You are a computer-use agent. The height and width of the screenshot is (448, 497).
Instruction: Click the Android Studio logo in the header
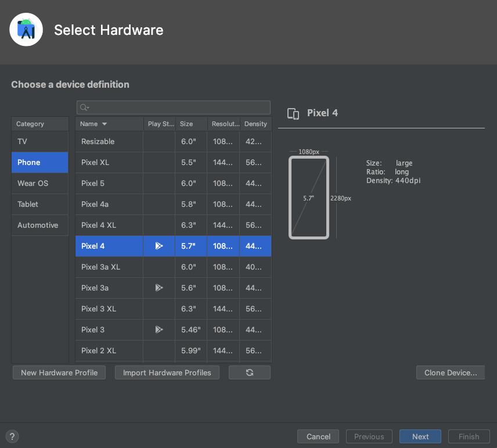[26, 29]
